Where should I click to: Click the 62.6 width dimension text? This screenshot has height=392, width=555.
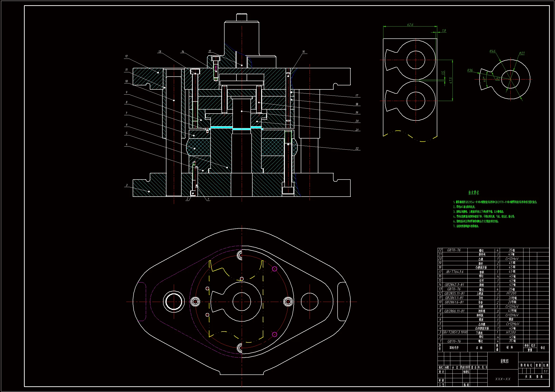click(x=410, y=25)
